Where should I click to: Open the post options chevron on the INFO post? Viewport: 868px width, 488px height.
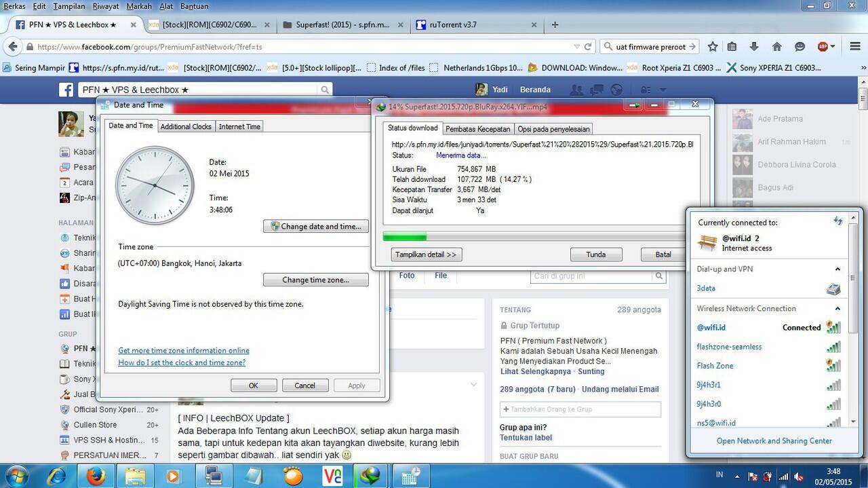pyautogui.click(x=473, y=385)
